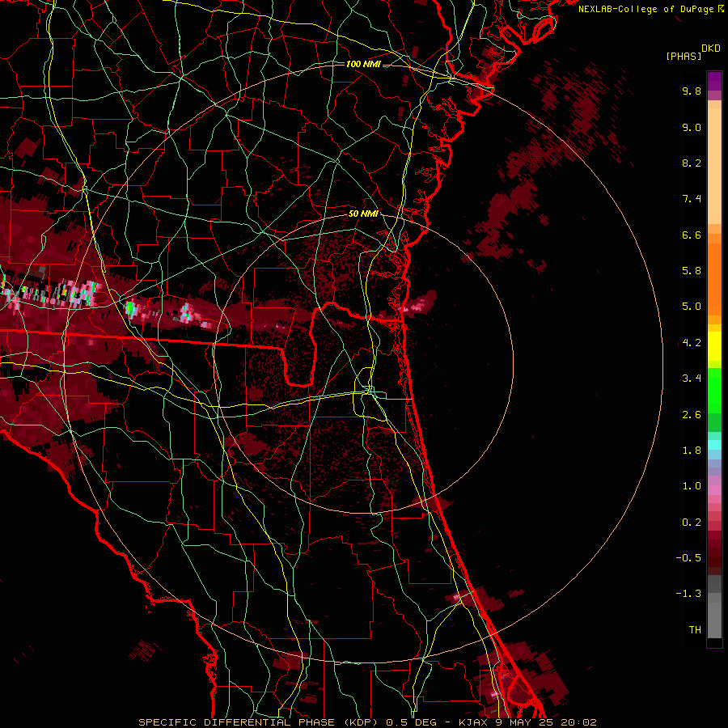The width and height of the screenshot is (728, 728).
Task: Click the purple top segment of color bar
Action: [x=714, y=82]
